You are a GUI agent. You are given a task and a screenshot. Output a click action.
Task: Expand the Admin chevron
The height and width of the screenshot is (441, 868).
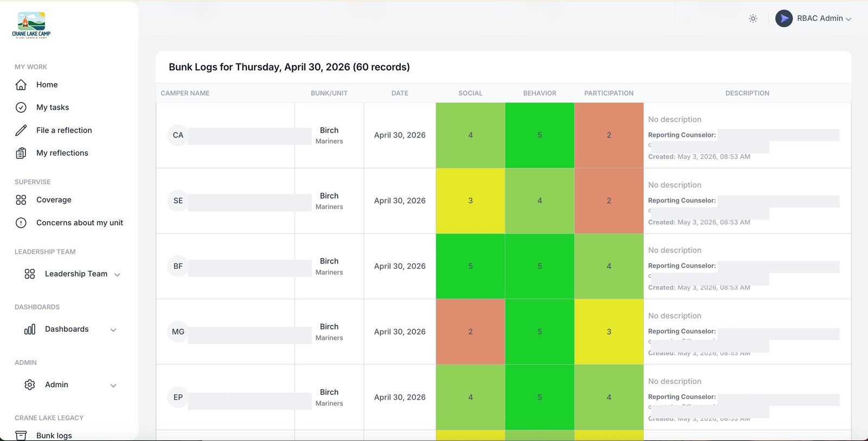(x=113, y=386)
